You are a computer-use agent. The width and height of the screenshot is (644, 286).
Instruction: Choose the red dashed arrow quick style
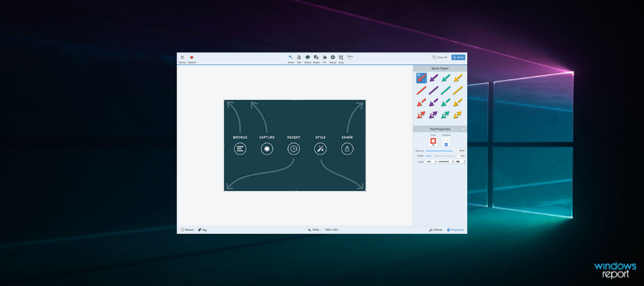coord(421,102)
